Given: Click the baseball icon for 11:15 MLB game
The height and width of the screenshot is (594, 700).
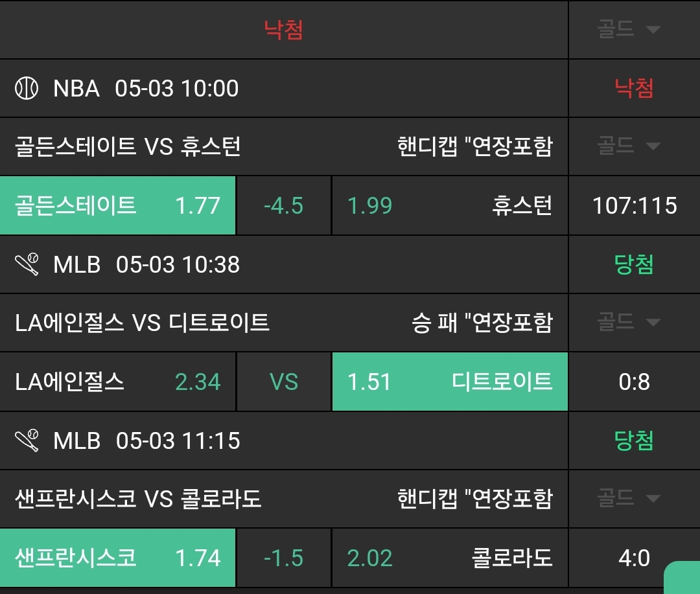Looking at the screenshot, I should [27, 440].
